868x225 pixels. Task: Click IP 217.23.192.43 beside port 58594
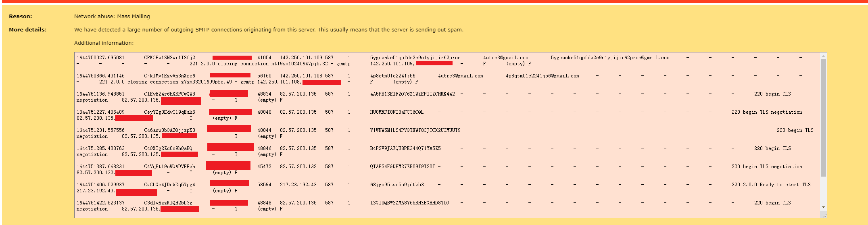[298, 185]
